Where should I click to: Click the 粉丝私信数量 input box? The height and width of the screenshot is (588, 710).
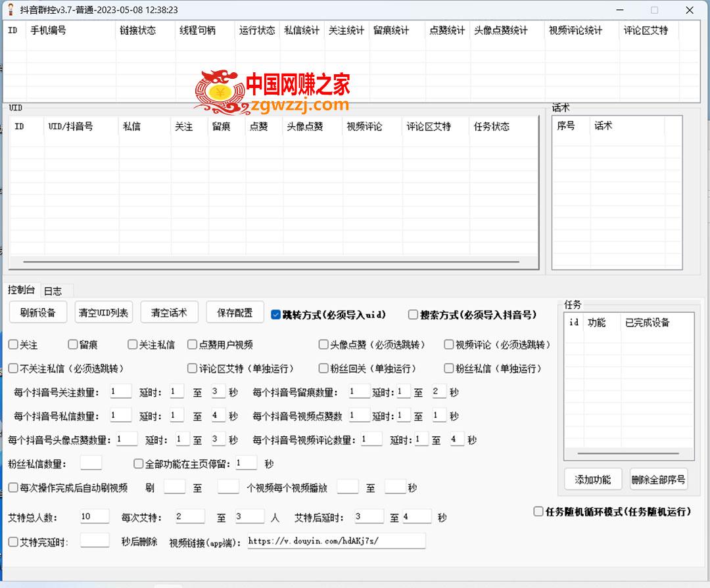(91, 463)
